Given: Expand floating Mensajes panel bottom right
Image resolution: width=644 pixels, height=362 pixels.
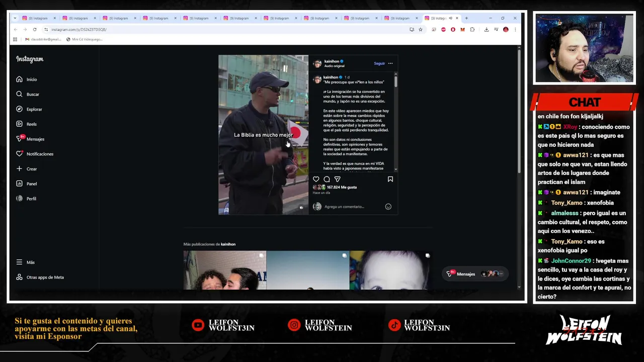Looking at the screenshot, I should [474, 274].
